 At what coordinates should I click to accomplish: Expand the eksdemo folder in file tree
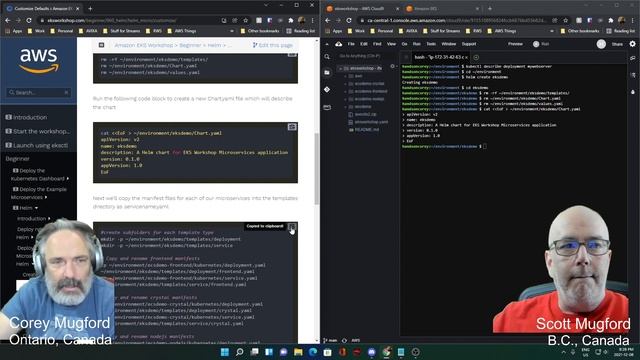pos(345,107)
